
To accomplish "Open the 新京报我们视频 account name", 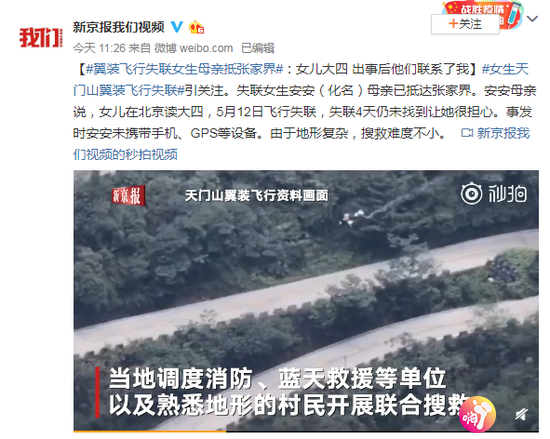I will [119, 27].
